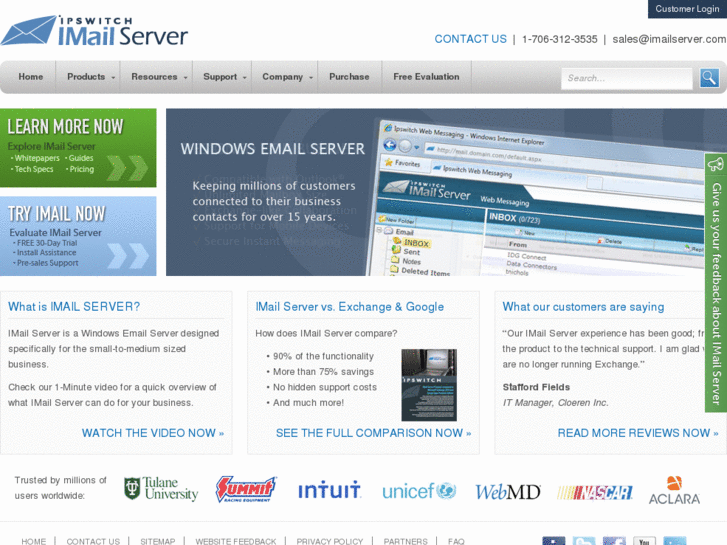727x545 pixels.
Task: Click the unicef logo
Action: [419, 491]
